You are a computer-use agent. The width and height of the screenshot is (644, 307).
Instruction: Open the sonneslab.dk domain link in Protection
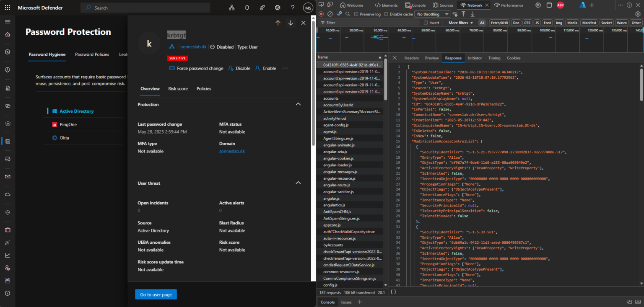tap(232, 151)
